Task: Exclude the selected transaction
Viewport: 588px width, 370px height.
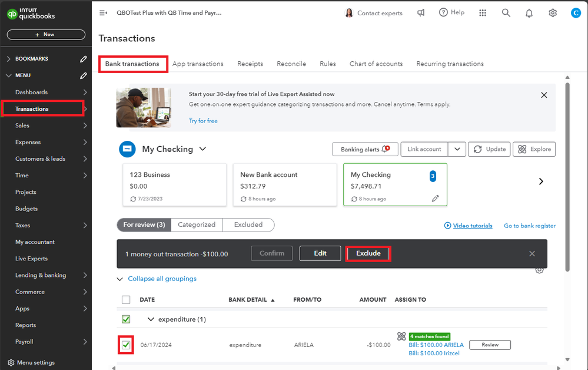Action: coord(368,253)
